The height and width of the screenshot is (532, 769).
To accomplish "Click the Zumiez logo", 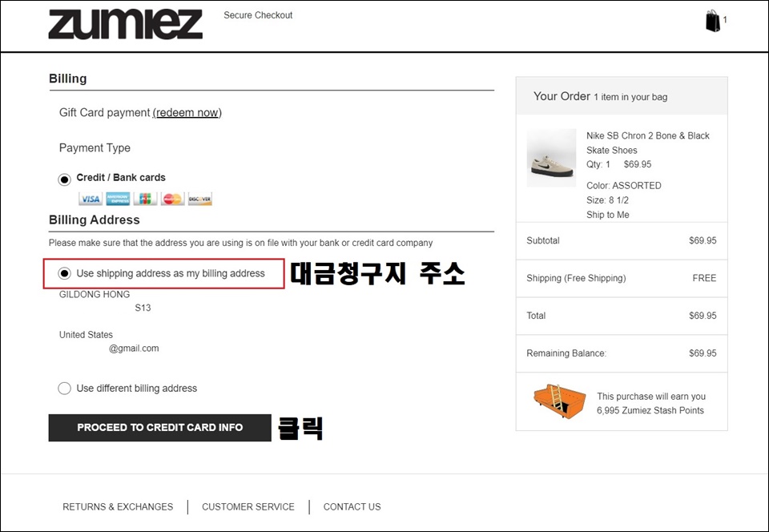I will pyautogui.click(x=125, y=23).
